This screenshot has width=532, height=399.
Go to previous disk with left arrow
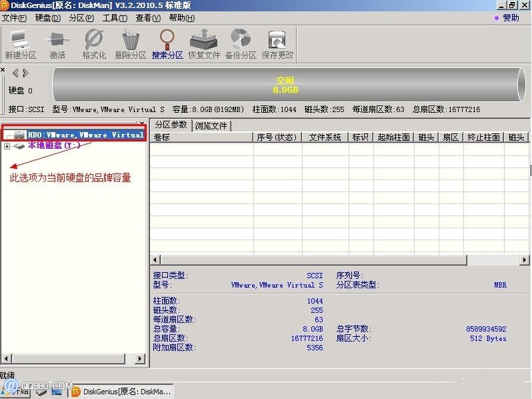(16, 73)
